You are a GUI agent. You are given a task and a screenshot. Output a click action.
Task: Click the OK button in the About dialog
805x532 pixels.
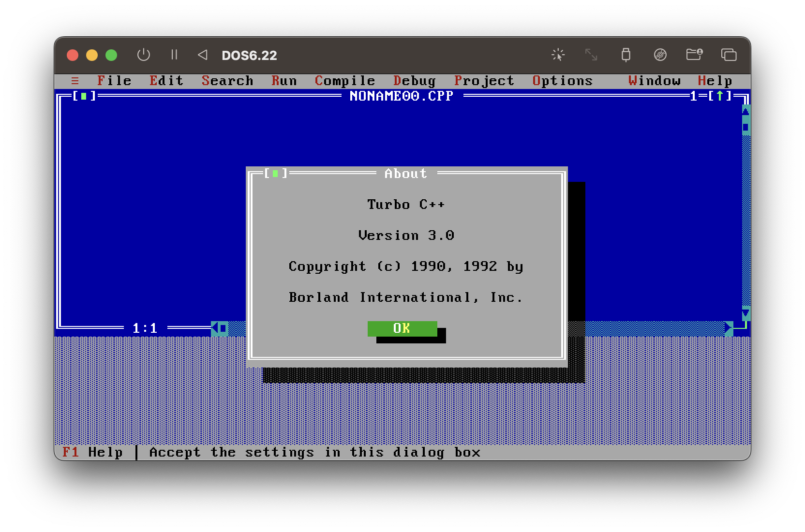[402, 328]
